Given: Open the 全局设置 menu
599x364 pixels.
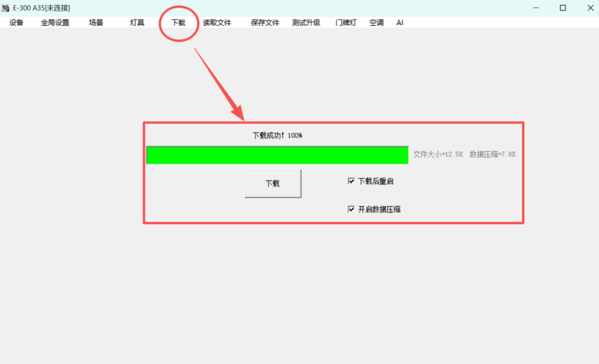Looking at the screenshot, I should click(55, 23).
